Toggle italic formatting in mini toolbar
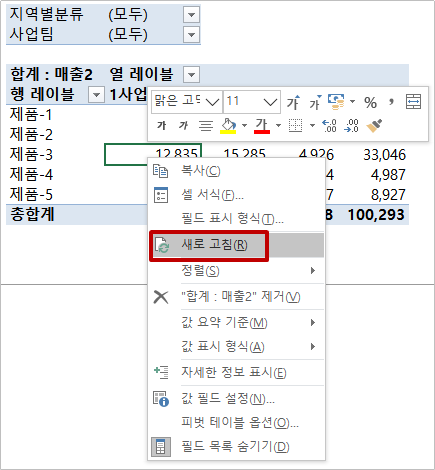Viewport: 435px width, 470px height. point(183,126)
